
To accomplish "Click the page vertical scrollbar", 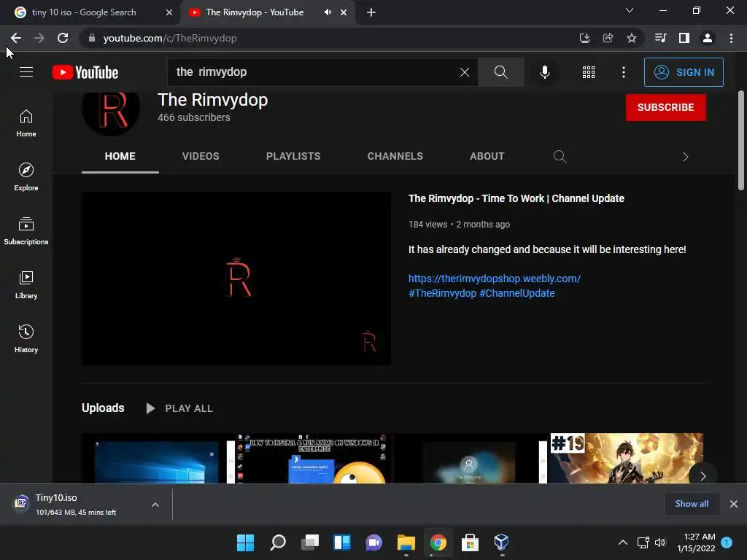I will pos(741,141).
